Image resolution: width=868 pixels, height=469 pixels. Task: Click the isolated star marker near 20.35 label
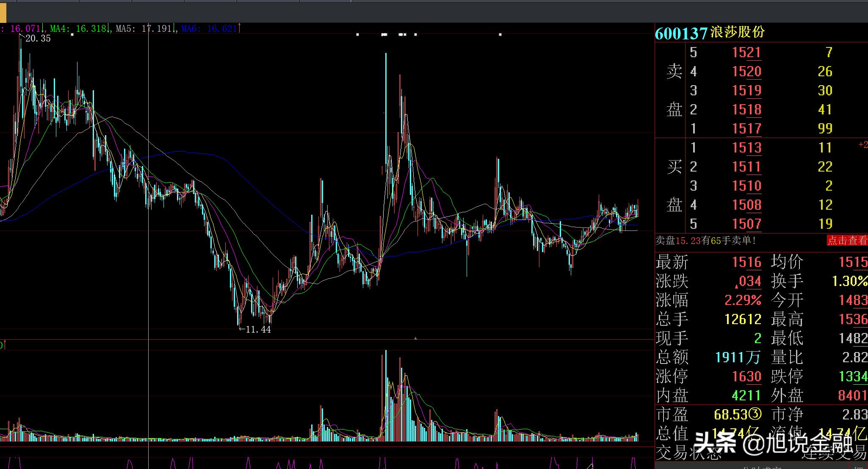72,35
